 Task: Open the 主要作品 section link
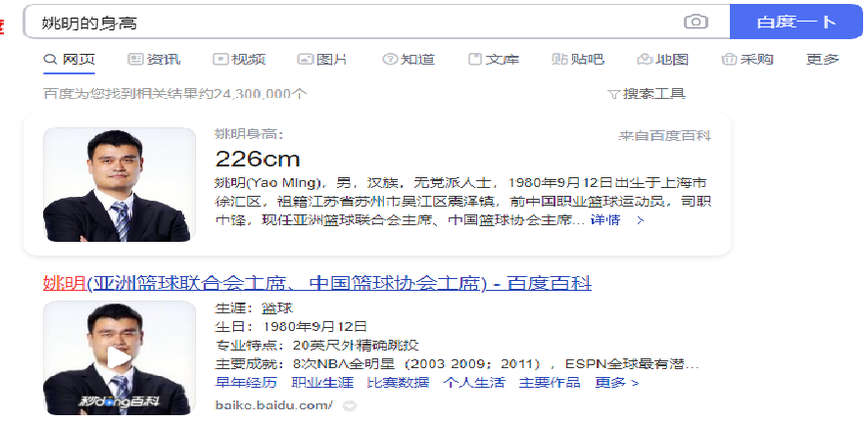[550, 382]
